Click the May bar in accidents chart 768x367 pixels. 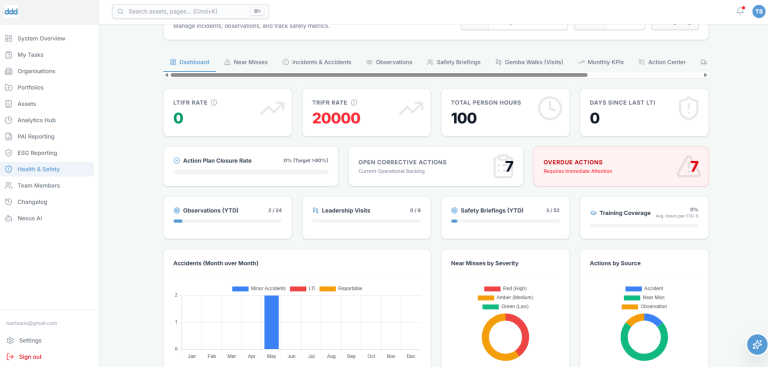coord(271,322)
